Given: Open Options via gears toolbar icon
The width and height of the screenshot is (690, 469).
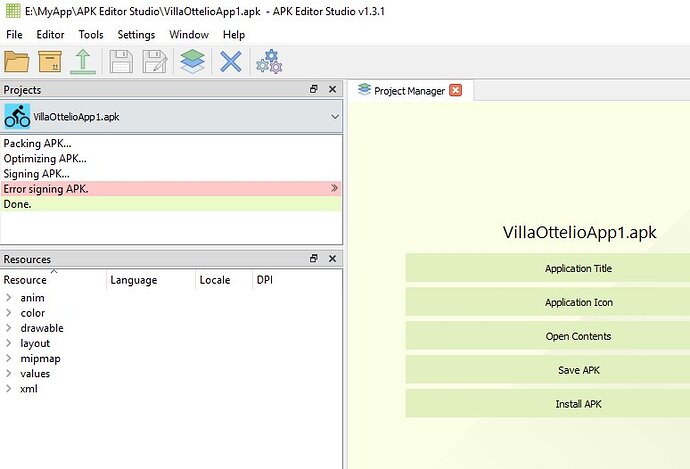Looking at the screenshot, I should [269, 62].
